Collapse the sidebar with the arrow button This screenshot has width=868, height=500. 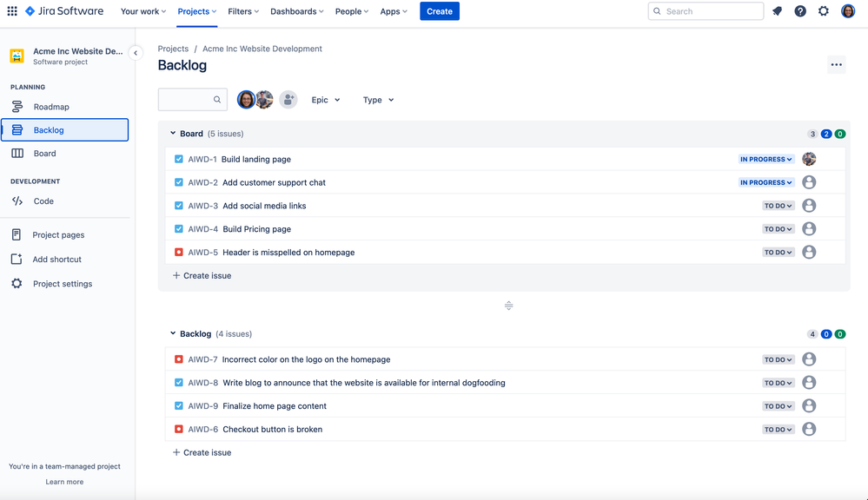[136, 53]
